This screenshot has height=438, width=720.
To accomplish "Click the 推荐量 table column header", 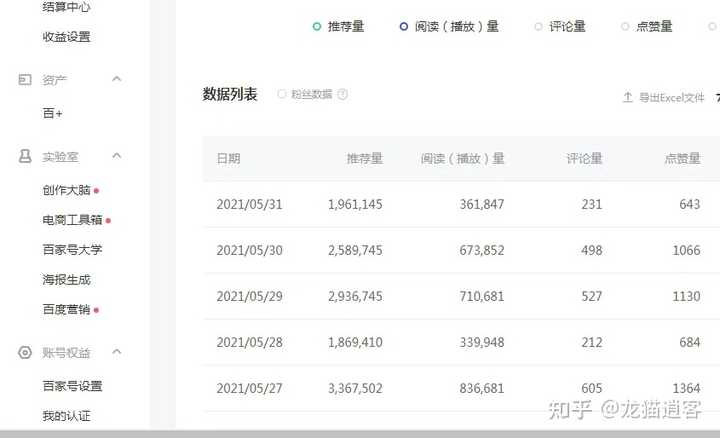I will tap(365, 158).
